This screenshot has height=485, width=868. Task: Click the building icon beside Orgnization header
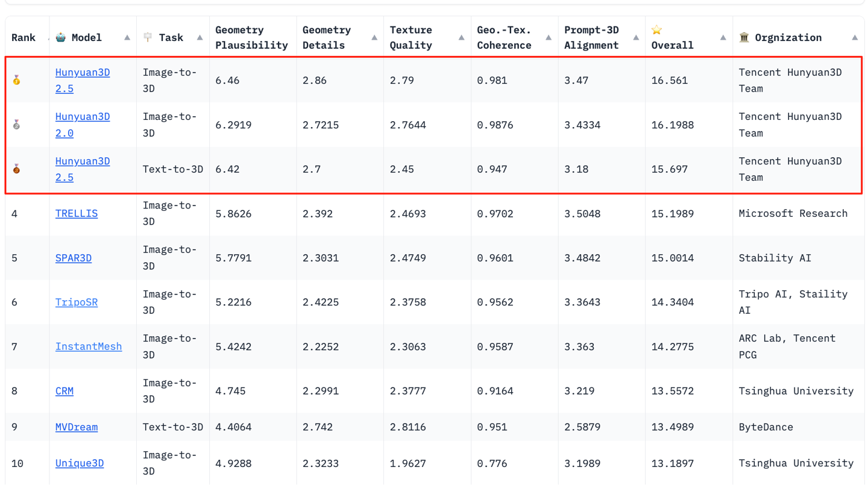(x=744, y=37)
